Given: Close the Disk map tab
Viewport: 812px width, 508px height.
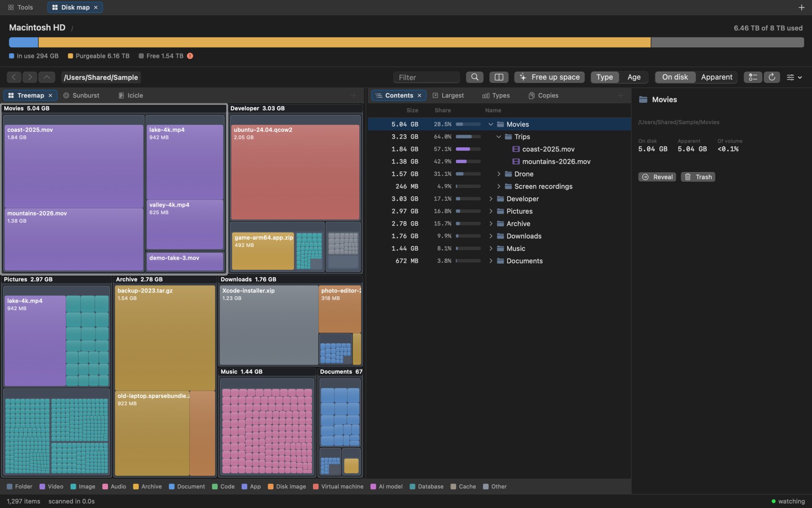Looking at the screenshot, I should 96,7.
